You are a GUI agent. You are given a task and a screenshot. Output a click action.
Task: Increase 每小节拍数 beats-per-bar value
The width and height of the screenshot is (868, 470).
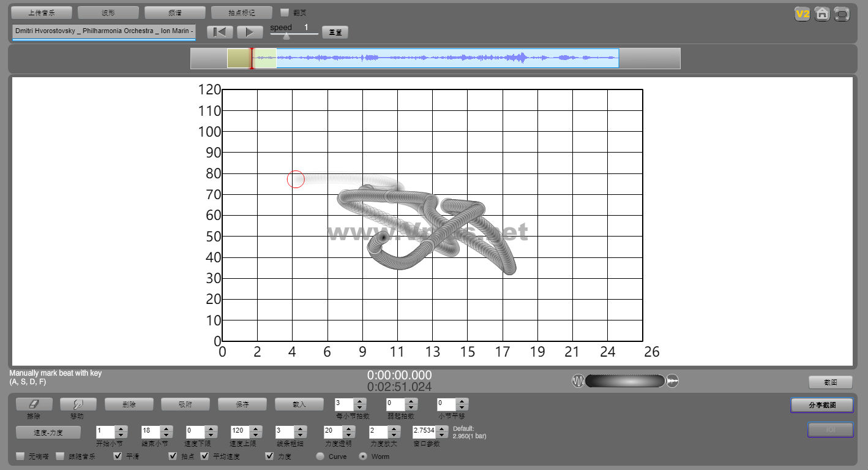[360, 401]
